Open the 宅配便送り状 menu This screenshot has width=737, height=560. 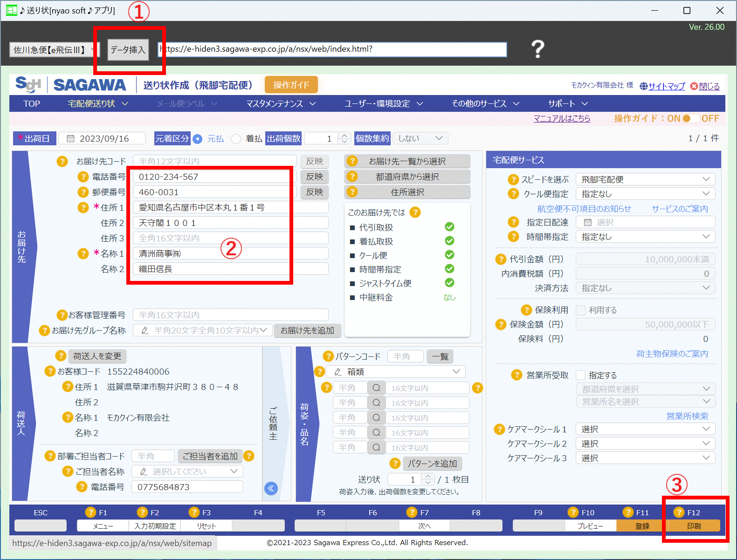tap(98, 103)
